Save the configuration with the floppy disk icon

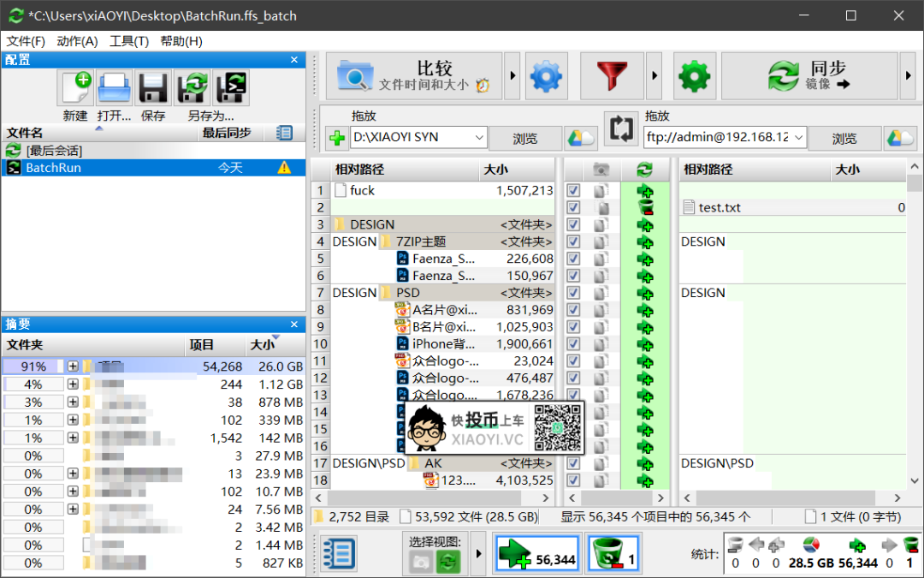[x=153, y=87]
